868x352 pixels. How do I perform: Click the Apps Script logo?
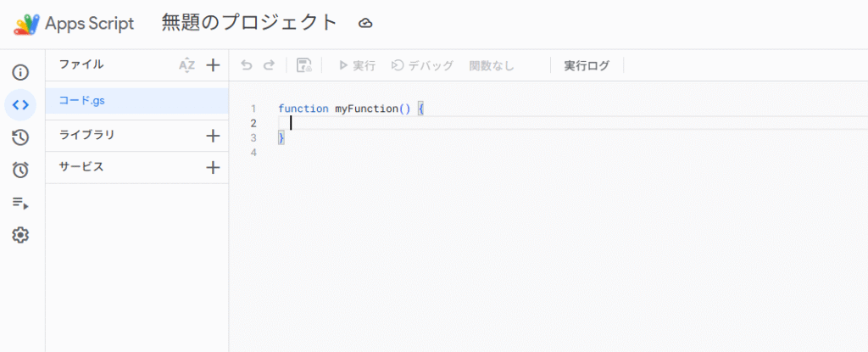pyautogui.click(x=27, y=24)
